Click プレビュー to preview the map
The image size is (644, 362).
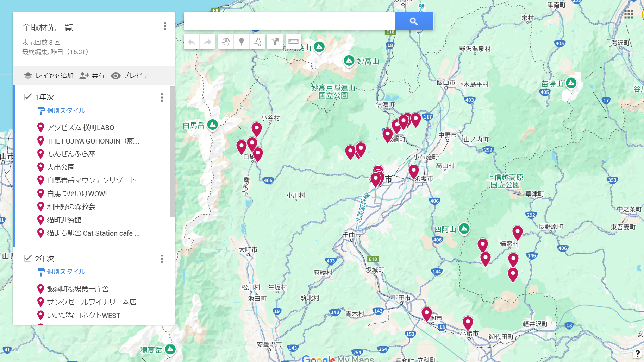(132, 76)
